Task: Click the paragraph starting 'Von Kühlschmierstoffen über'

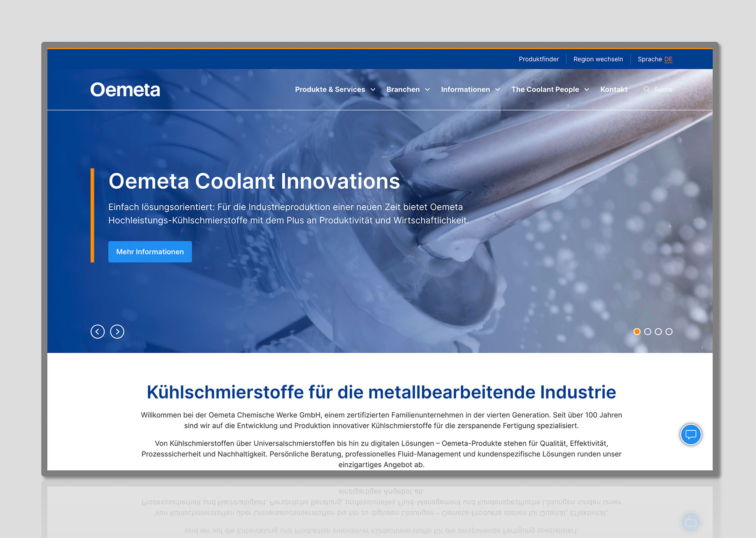Action: point(381,454)
